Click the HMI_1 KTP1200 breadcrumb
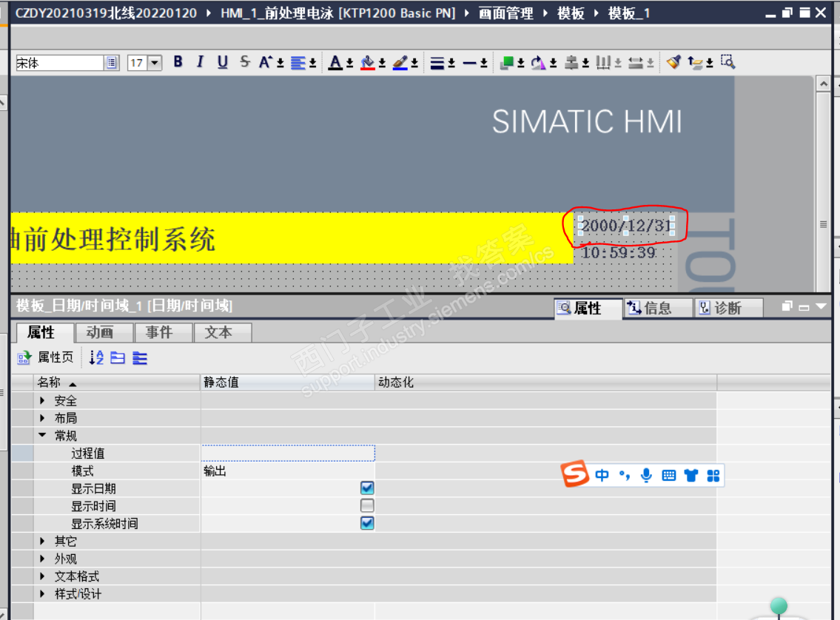Image resolution: width=840 pixels, height=620 pixels. point(337,13)
